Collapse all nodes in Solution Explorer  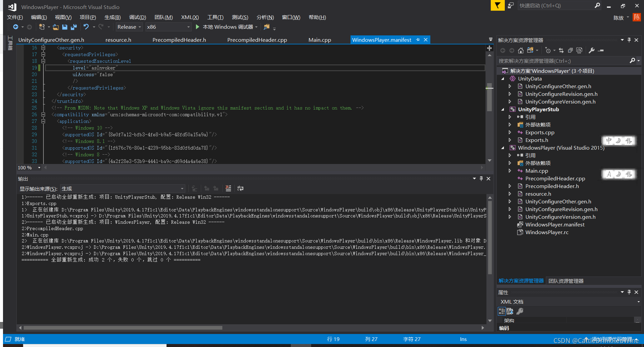[x=570, y=50]
